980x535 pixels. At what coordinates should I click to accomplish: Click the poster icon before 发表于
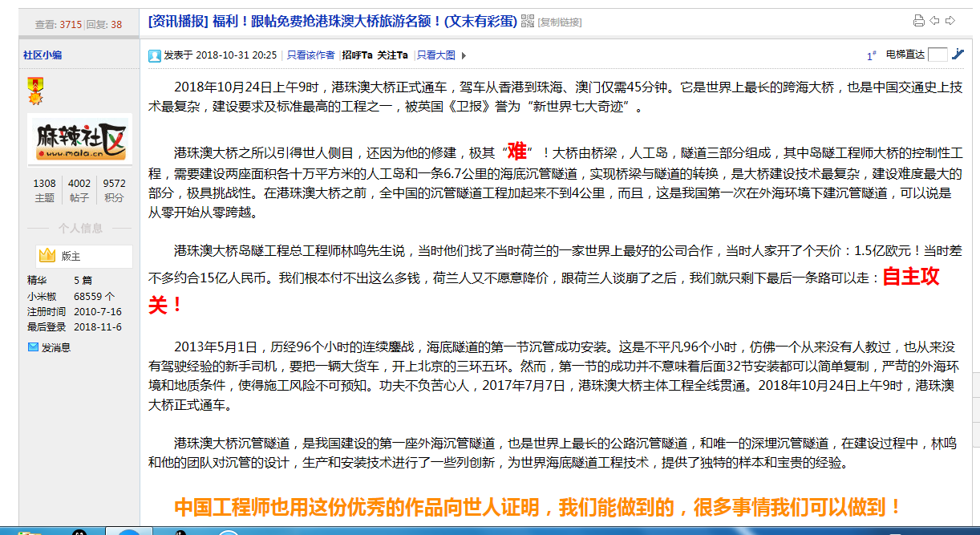pos(154,55)
